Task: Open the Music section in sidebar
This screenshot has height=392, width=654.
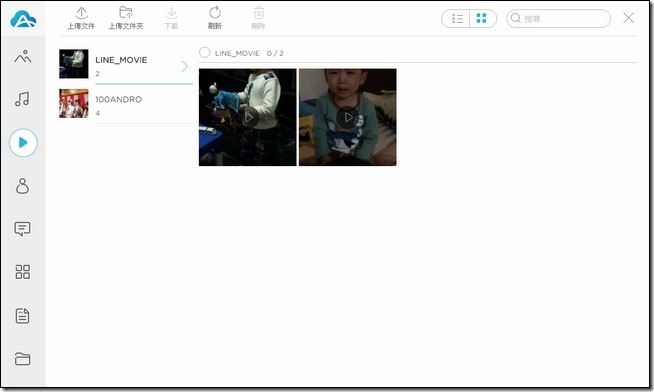Action: [23, 99]
